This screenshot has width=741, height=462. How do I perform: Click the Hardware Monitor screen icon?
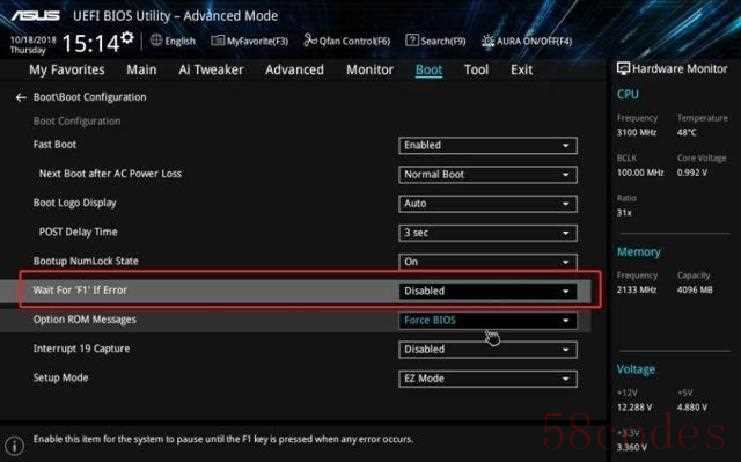click(x=623, y=69)
